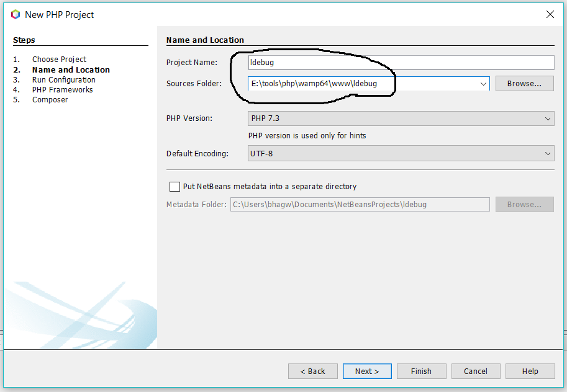Screen dimensions: 567x392
Task: Click into the Project Name field
Action: 401,62
